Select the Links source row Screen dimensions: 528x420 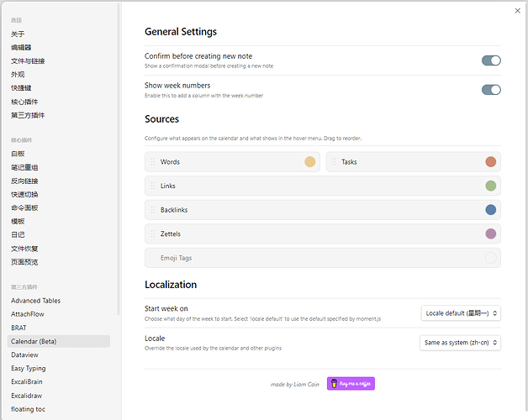(x=323, y=186)
